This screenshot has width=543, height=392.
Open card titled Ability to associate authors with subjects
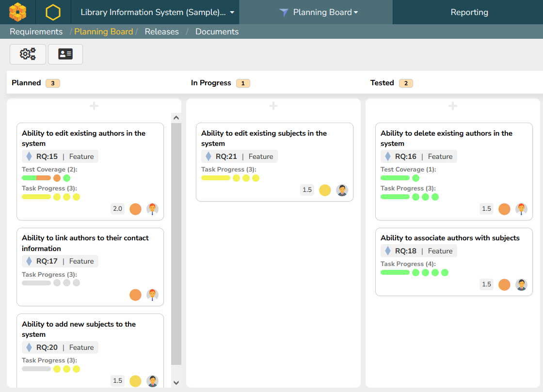coord(449,238)
